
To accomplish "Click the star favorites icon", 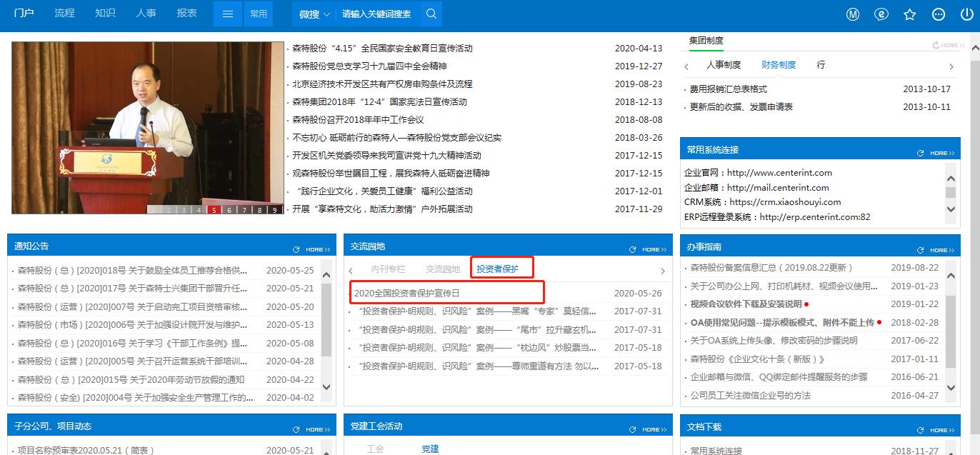I will [909, 14].
